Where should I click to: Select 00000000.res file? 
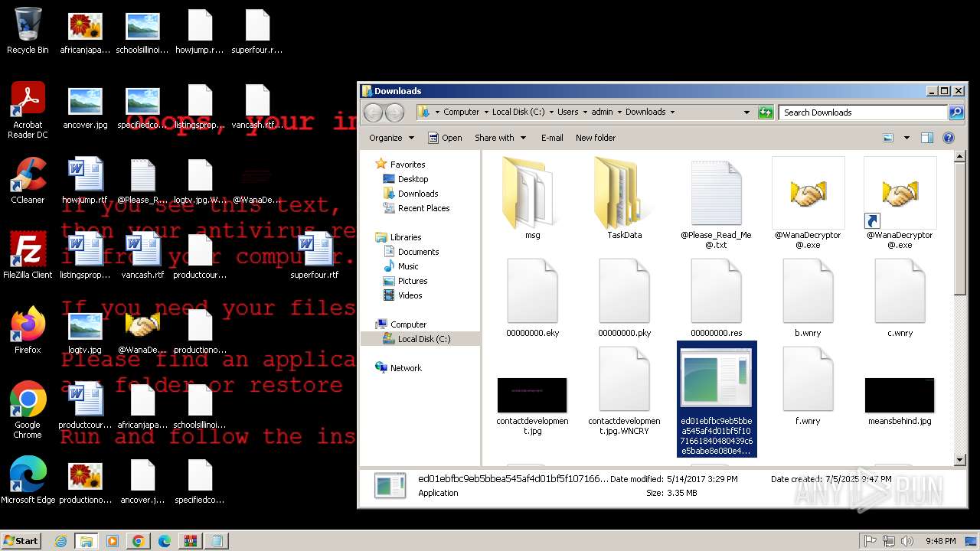(716, 298)
